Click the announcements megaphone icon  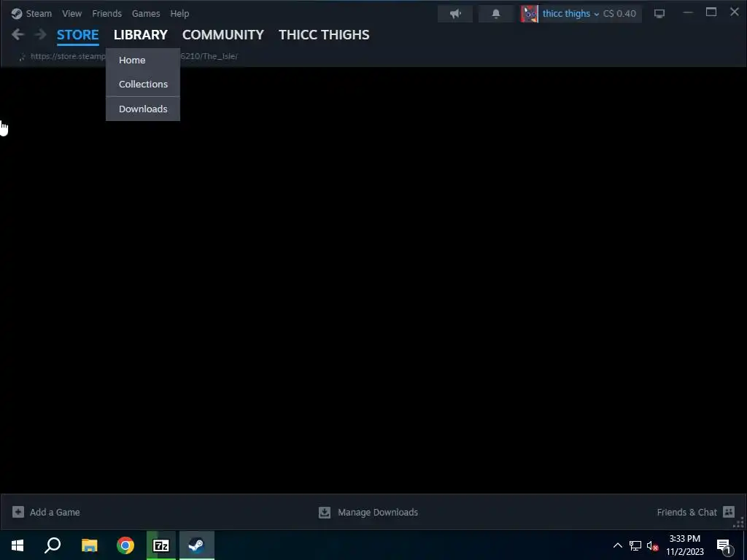(455, 13)
